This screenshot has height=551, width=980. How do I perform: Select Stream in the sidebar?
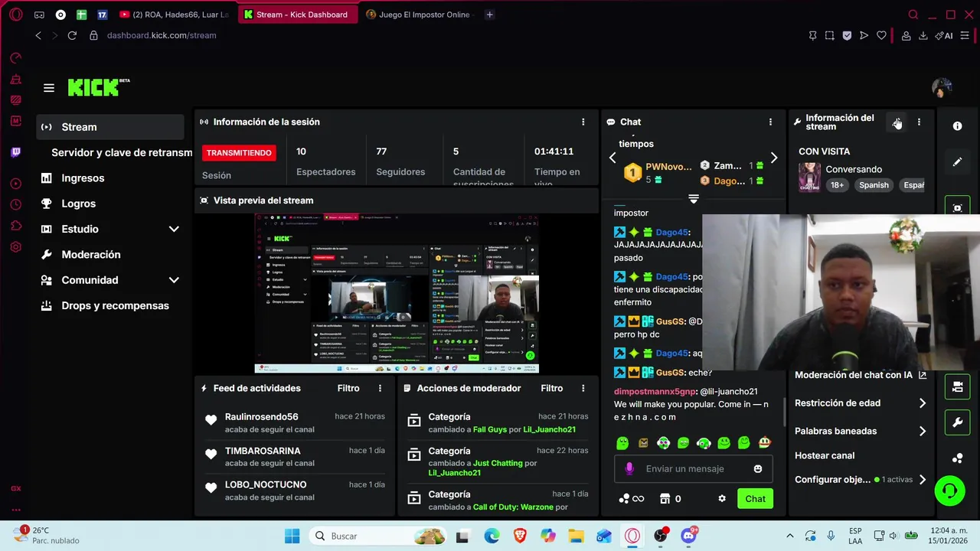(x=110, y=127)
